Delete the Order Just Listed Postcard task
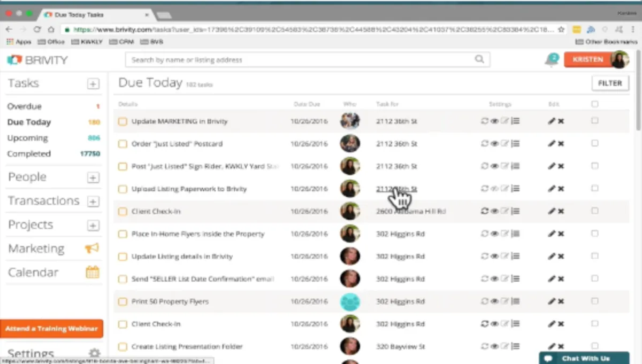The width and height of the screenshot is (642, 364). (561, 144)
